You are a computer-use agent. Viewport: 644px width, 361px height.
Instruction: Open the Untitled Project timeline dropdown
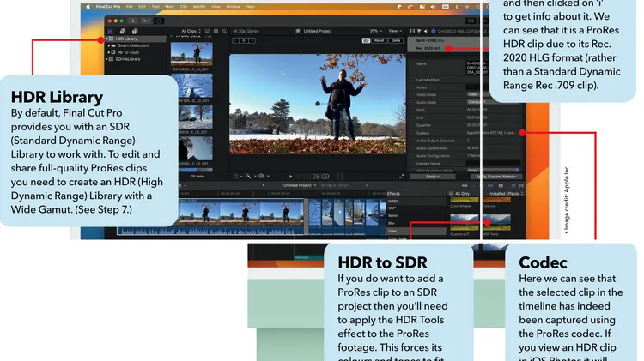[x=300, y=185]
